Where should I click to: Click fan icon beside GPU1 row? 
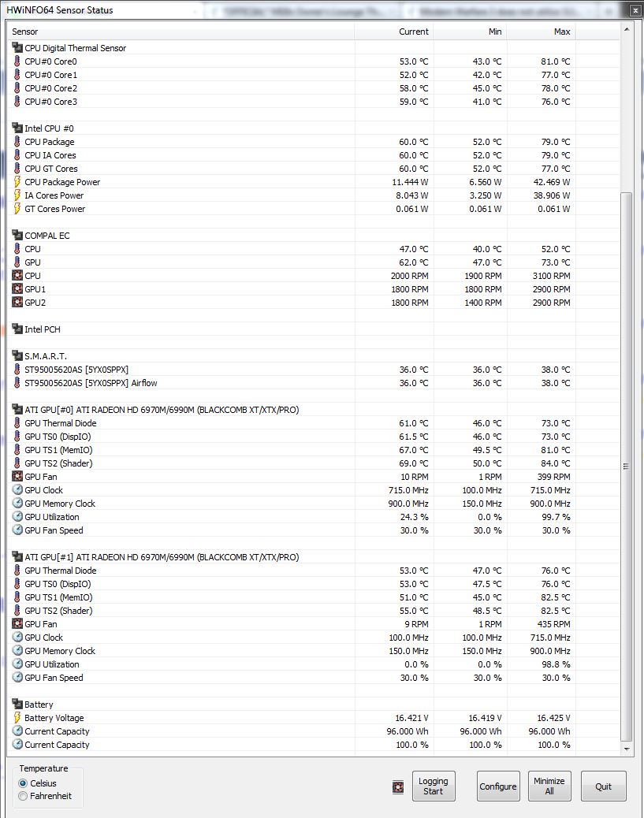(x=17, y=289)
